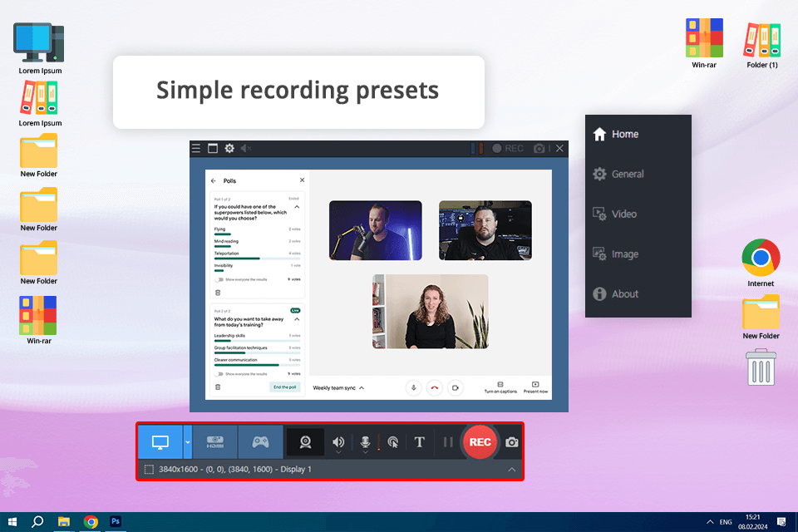
Task: Click the End the poll button
Action: [285, 387]
